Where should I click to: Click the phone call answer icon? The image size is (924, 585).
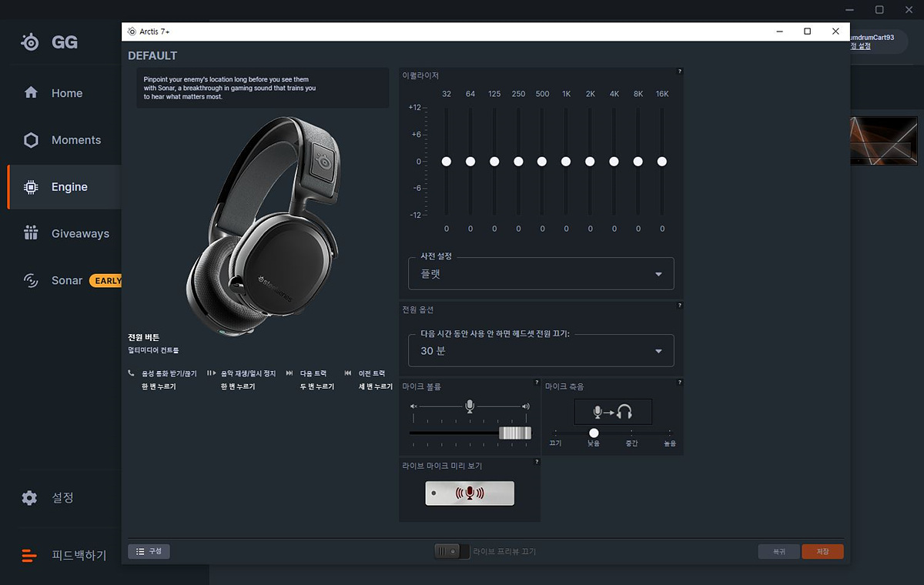coord(132,373)
